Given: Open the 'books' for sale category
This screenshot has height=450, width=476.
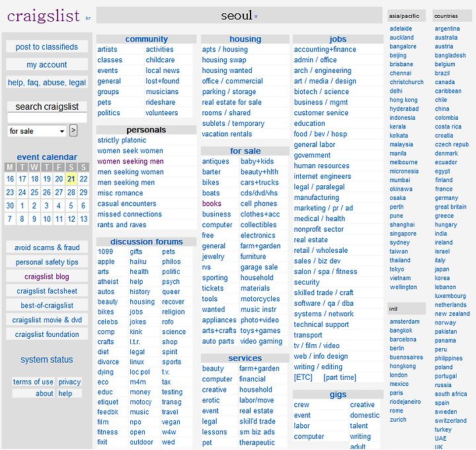Looking at the screenshot, I should [212, 204].
